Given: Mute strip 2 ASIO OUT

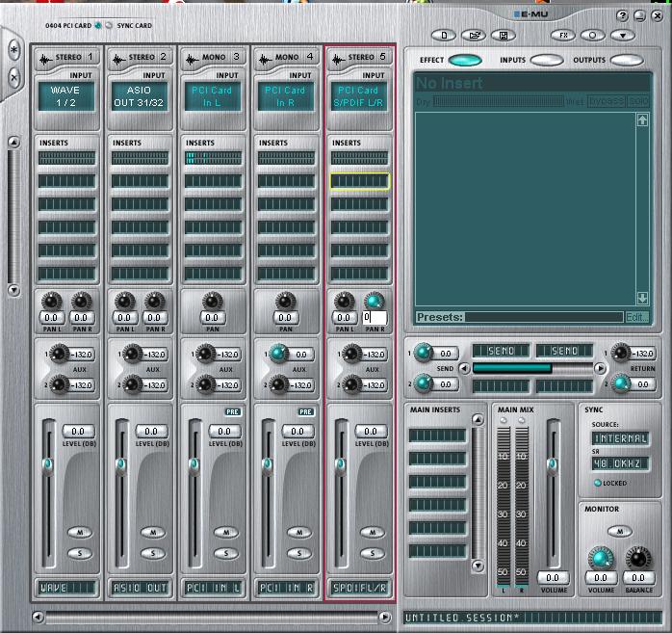Looking at the screenshot, I should pos(153,533).
